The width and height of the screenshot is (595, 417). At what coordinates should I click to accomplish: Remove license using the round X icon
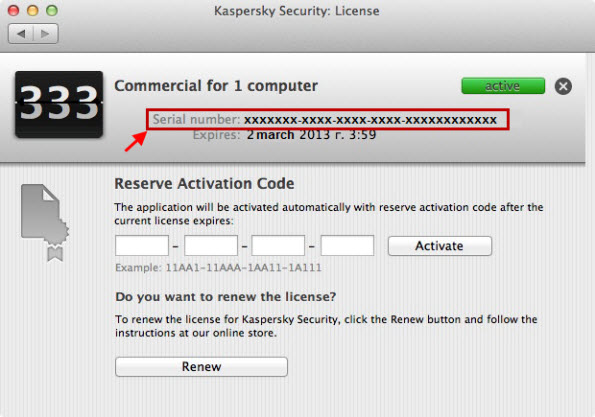point(563,86)
